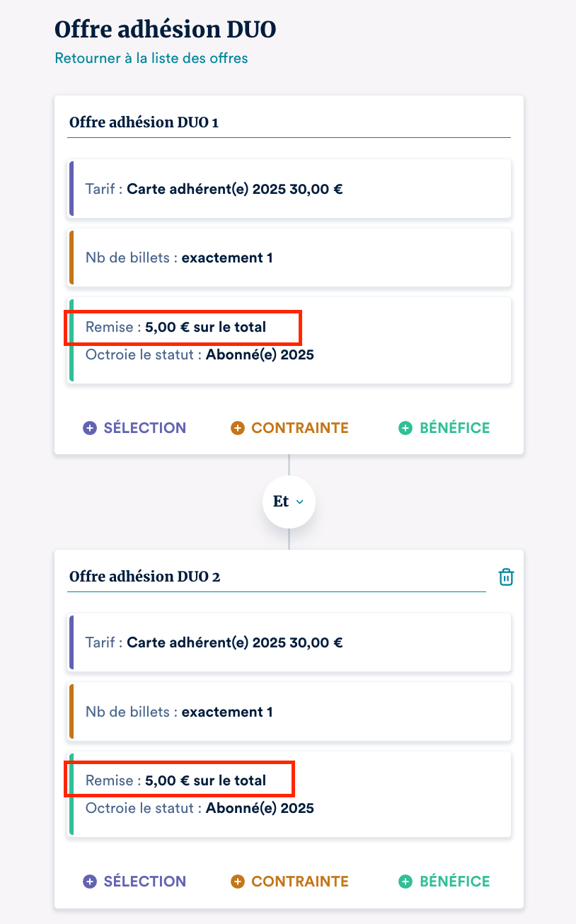
Task: Select "Nb de billets" constraint in DUO 1
Action: coord(289,258)
